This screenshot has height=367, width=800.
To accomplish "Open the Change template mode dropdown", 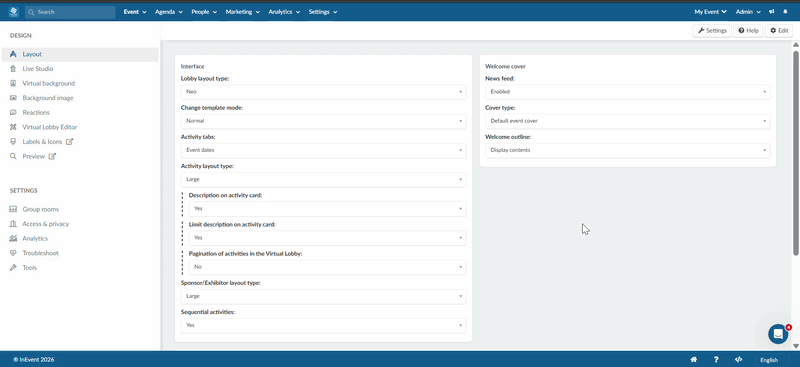I will click(x=323, y=121).
